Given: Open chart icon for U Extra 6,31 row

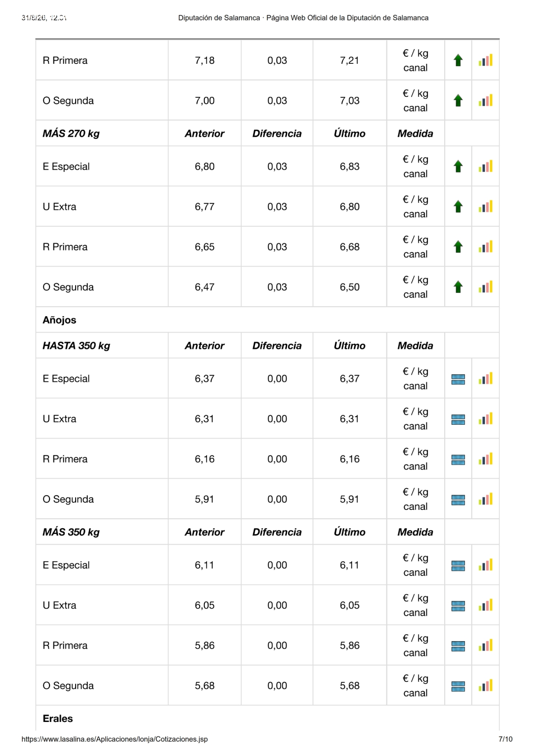Looking at the screenshot, I should (485, 419).
